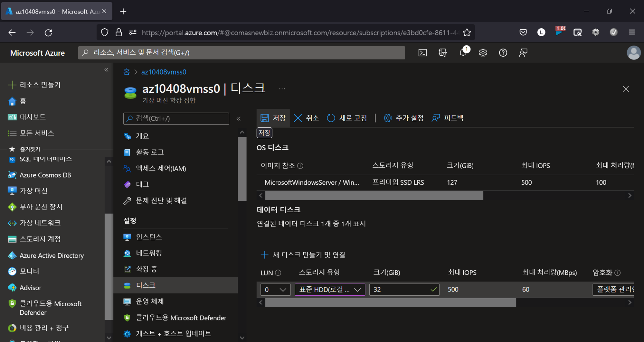Click 새로 고침 refresh button
This screenshot has width=644, height=342.
click(x=347, y=118)
